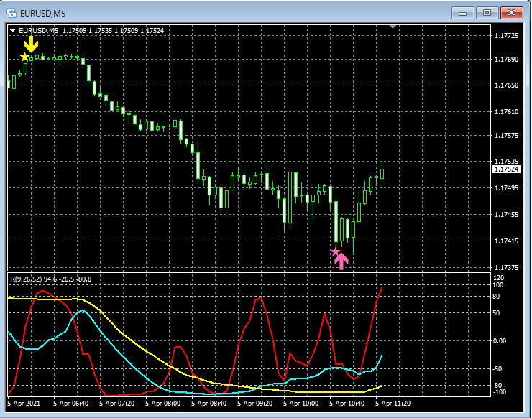Click the 1.17575 price scale label

tap(507, 136)
